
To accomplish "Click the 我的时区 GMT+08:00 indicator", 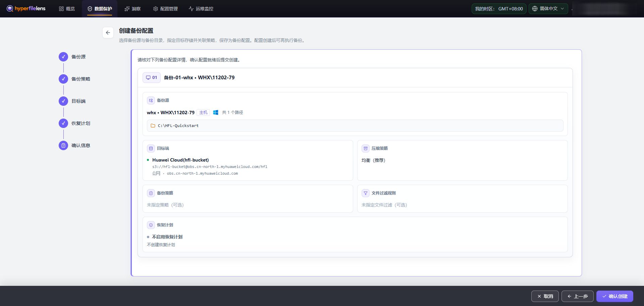I will pos(499,9).
